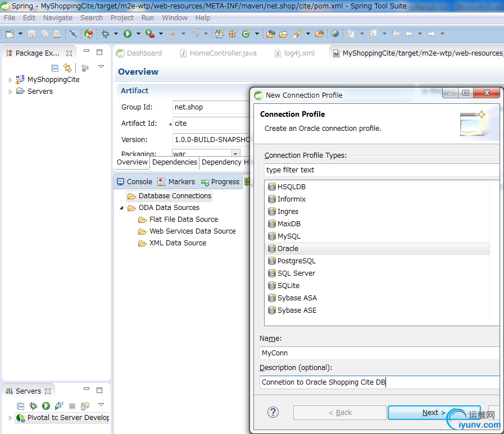
Task: Expand the MyShoppingCite project node
Action: tap(10, 80)
